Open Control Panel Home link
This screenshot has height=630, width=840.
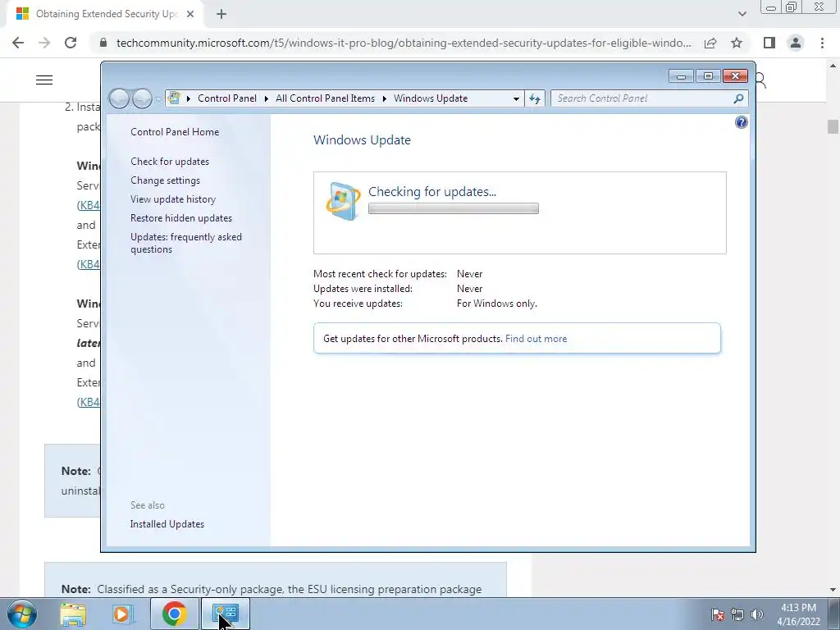175,132
